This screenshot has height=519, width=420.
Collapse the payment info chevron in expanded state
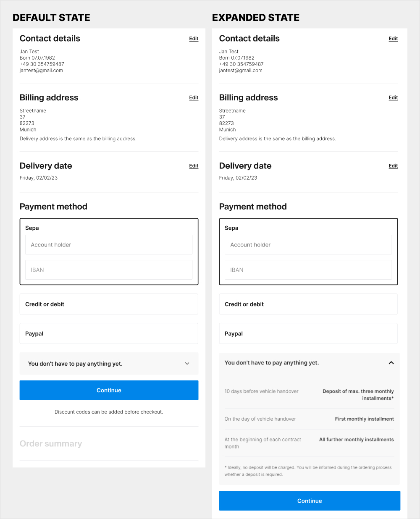[x=391, y=363]
